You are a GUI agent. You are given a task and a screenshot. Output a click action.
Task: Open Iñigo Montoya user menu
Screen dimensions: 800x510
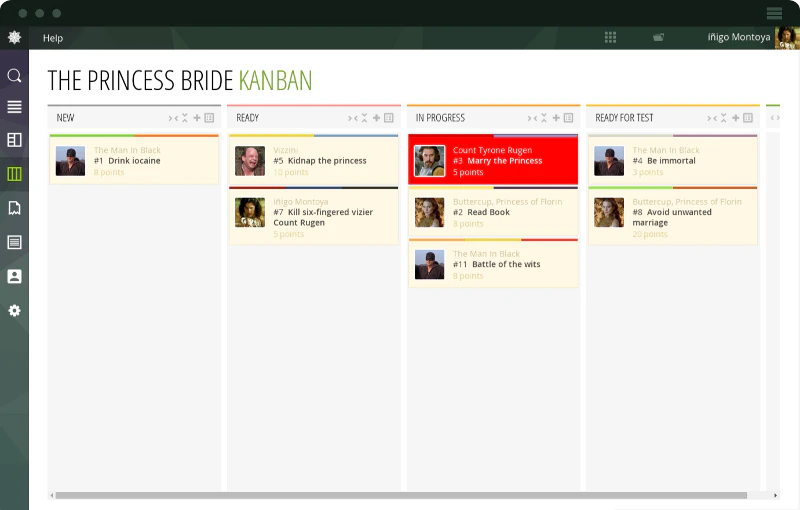pyautogui.click(x=739, y=37)
